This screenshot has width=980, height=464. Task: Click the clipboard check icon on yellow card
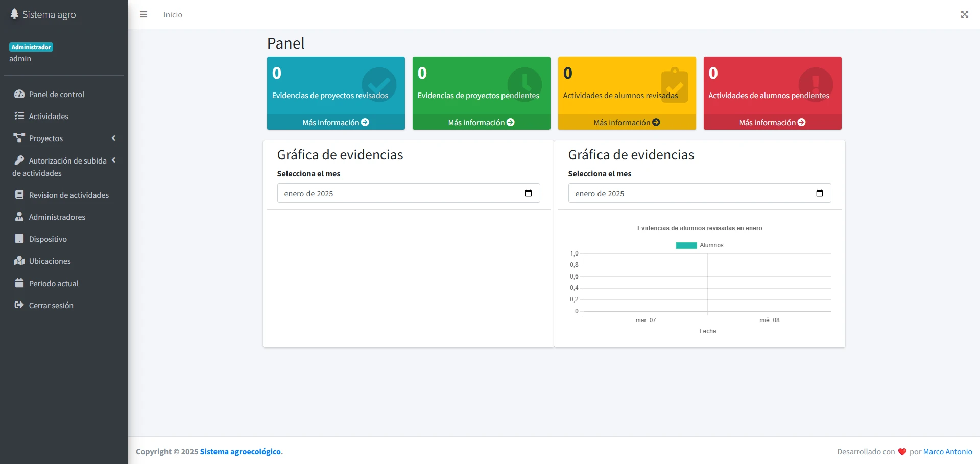675,85
